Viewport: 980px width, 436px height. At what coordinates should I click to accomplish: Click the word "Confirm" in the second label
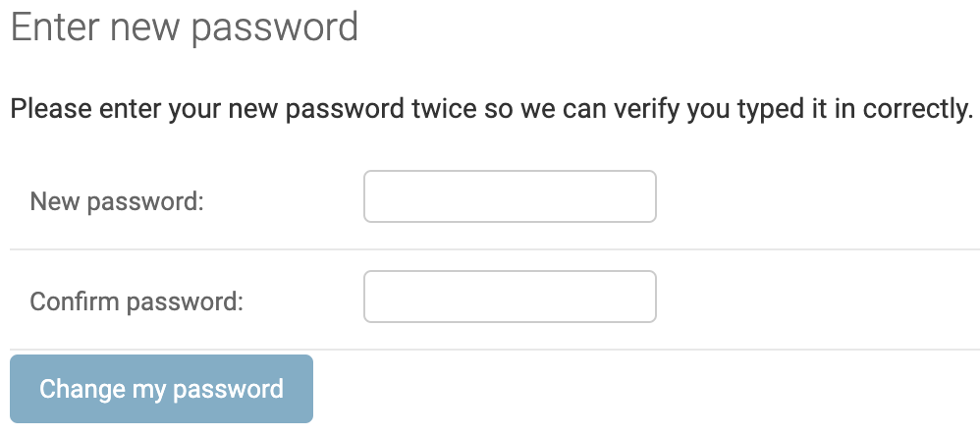click(76, 301)
